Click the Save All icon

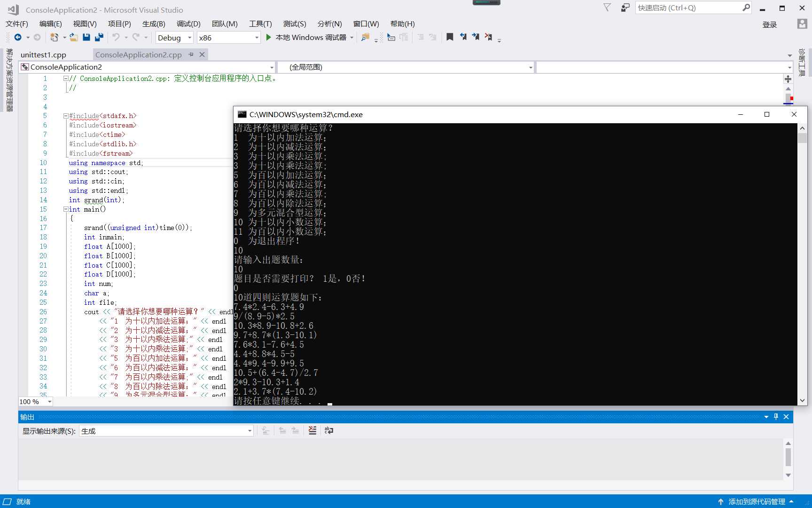pyautogui.click(x=99, y=37)
